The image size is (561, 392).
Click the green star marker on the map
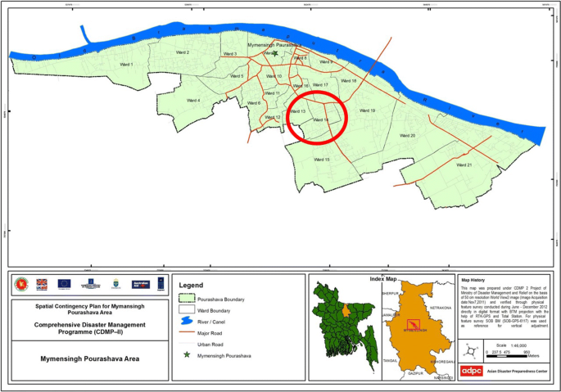(x=275, y=54)
